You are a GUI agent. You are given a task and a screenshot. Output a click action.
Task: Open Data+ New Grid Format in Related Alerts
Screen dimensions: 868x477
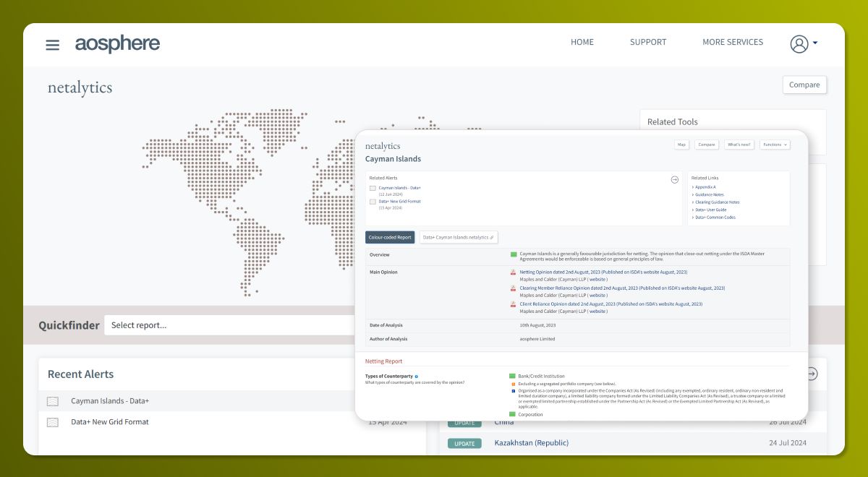pos(399,202)
